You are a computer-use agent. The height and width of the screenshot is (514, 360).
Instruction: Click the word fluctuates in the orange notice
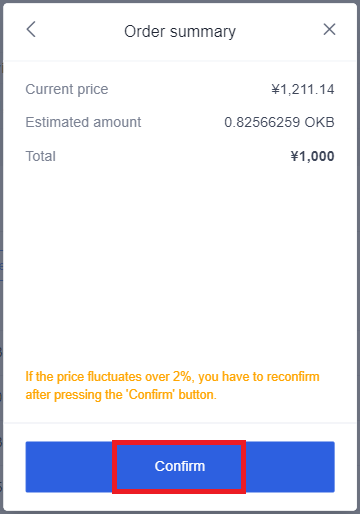click(x=114, y=377)
